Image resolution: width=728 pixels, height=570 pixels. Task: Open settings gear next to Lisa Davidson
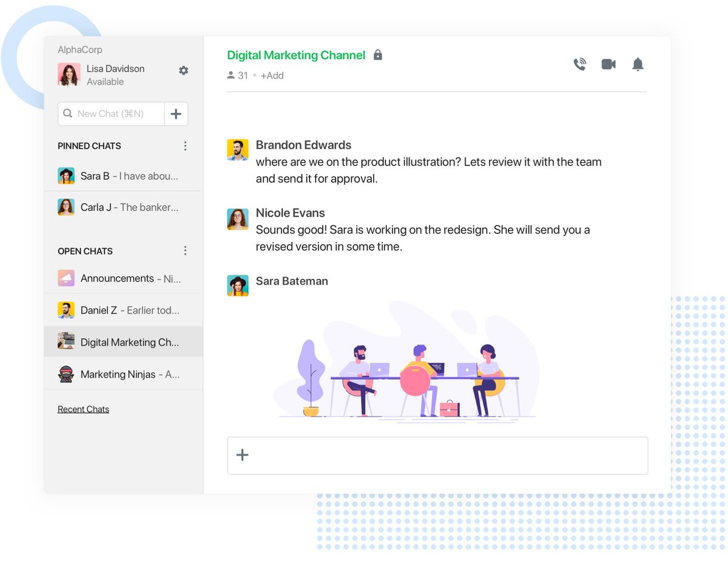point(183,70)
